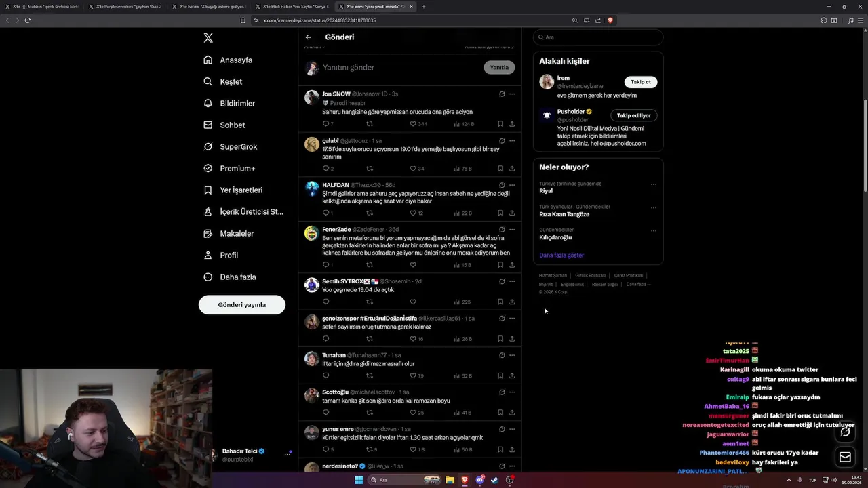Open a new browser tab
Viewport: 868px width, 488px height.
click(424, 7)
